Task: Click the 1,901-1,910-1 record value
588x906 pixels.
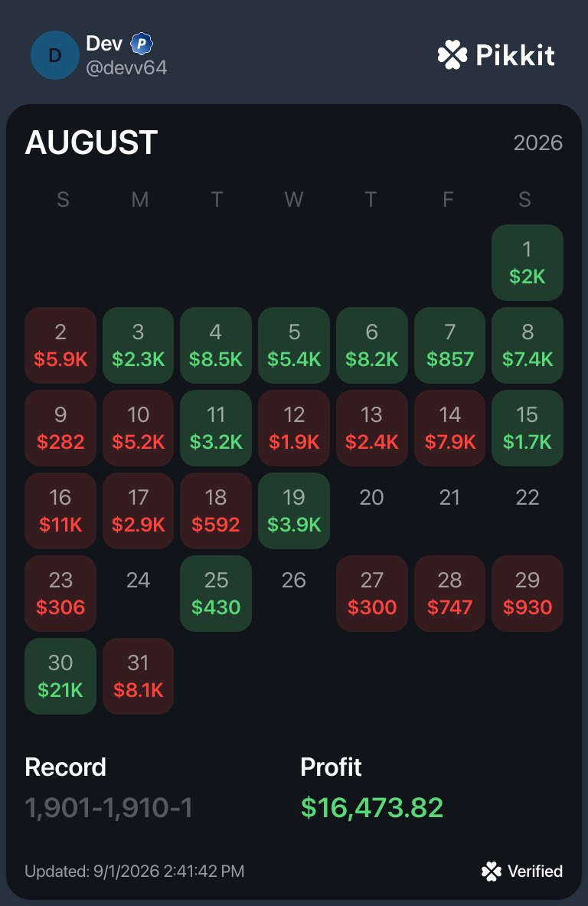Action: pyautogui.click(x=109, y=807)
